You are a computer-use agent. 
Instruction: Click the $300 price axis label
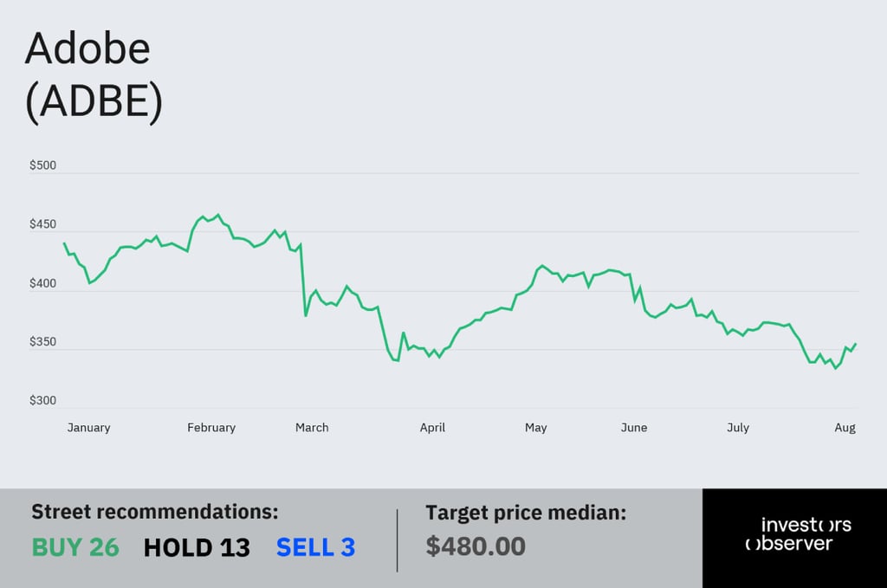click(43, 401)
